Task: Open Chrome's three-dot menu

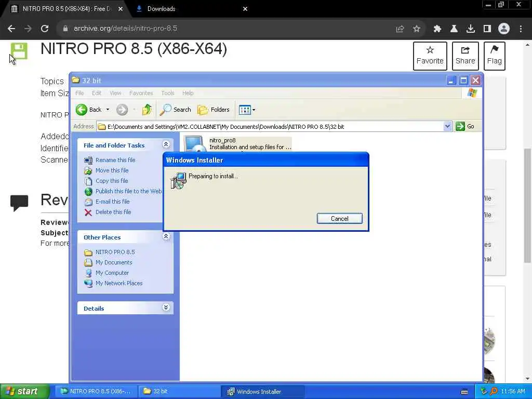Action: [x=521, y=29]
